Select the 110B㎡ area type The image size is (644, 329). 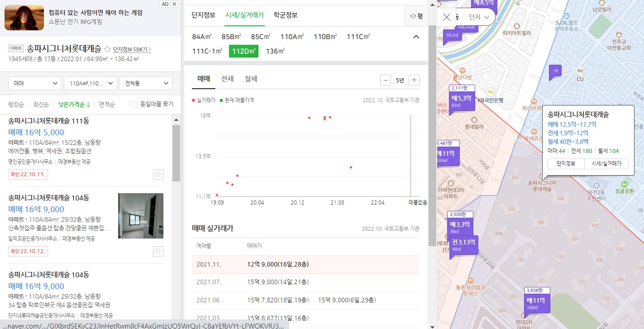tap(325, 37)
